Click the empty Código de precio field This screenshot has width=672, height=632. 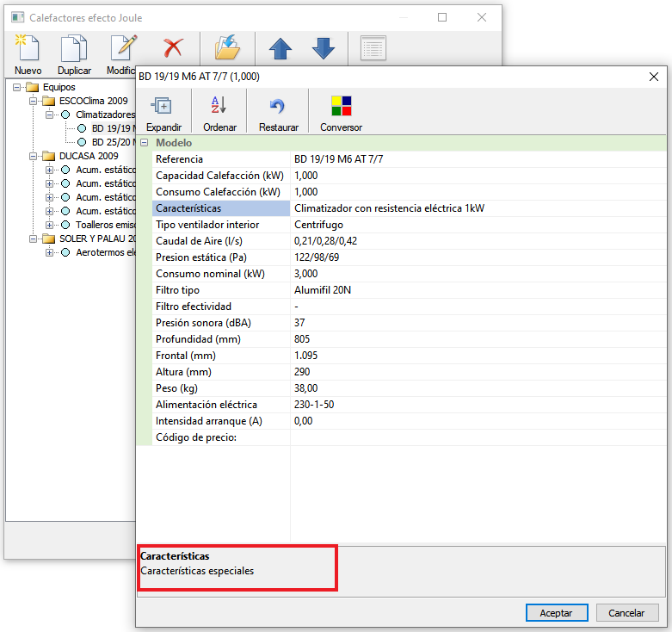point(478,437)
